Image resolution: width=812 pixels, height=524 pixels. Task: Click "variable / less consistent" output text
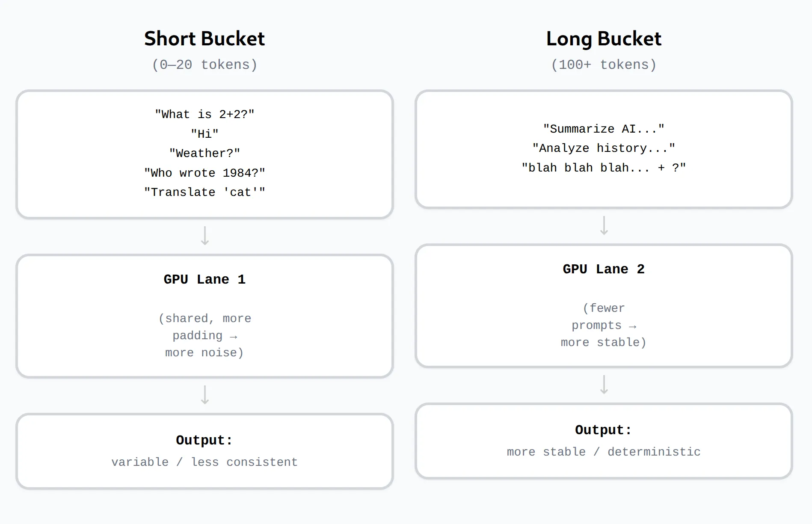[x=204, y=462]
